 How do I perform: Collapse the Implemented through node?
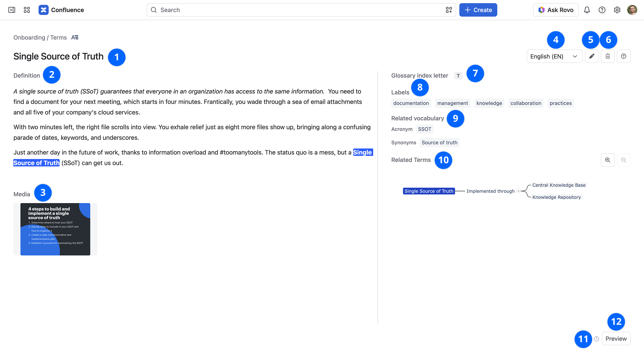click(x=519, y=191)
